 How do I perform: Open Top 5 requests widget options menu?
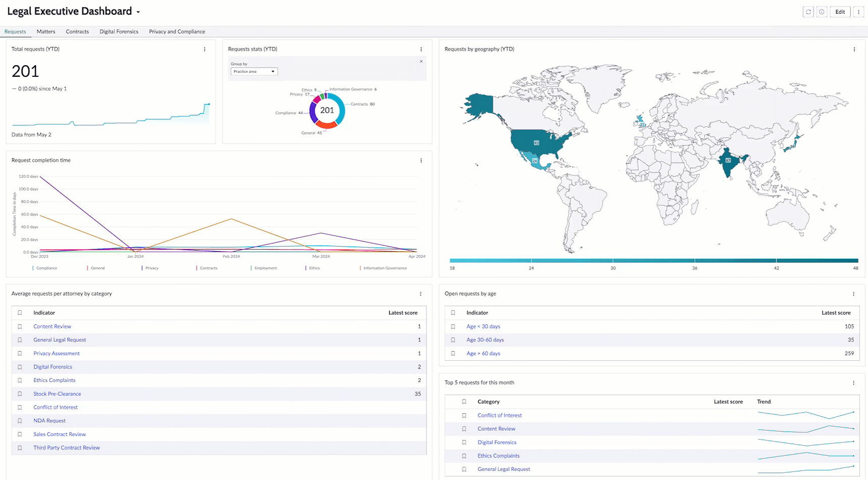pyautogui.click(x=854, y=383)
